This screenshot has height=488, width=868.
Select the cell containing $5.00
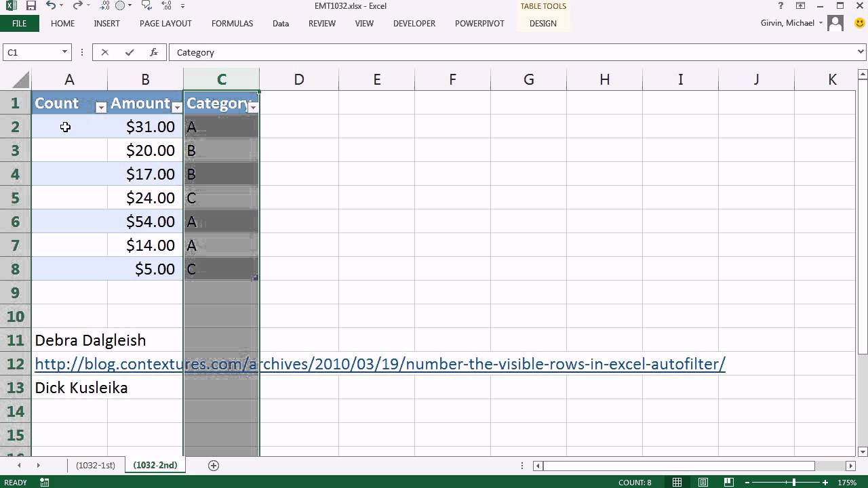145,269
